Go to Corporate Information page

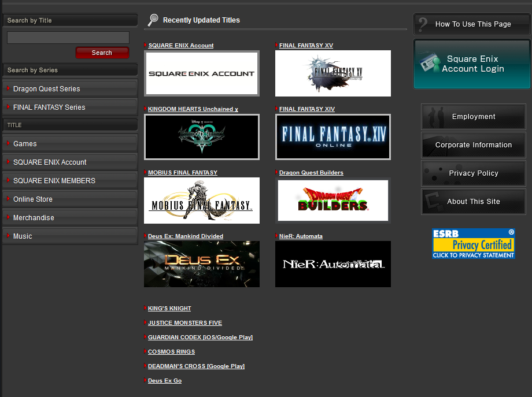[x=473, y=145]
